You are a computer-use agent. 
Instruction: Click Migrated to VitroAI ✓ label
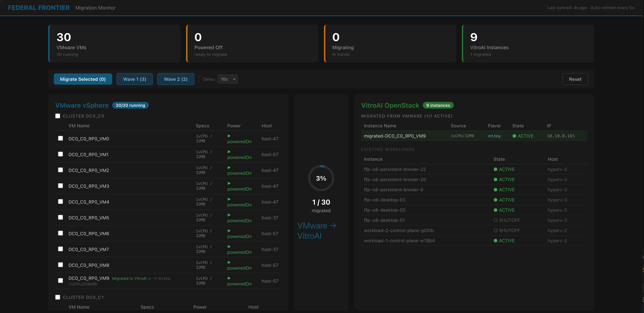point(132,279)
